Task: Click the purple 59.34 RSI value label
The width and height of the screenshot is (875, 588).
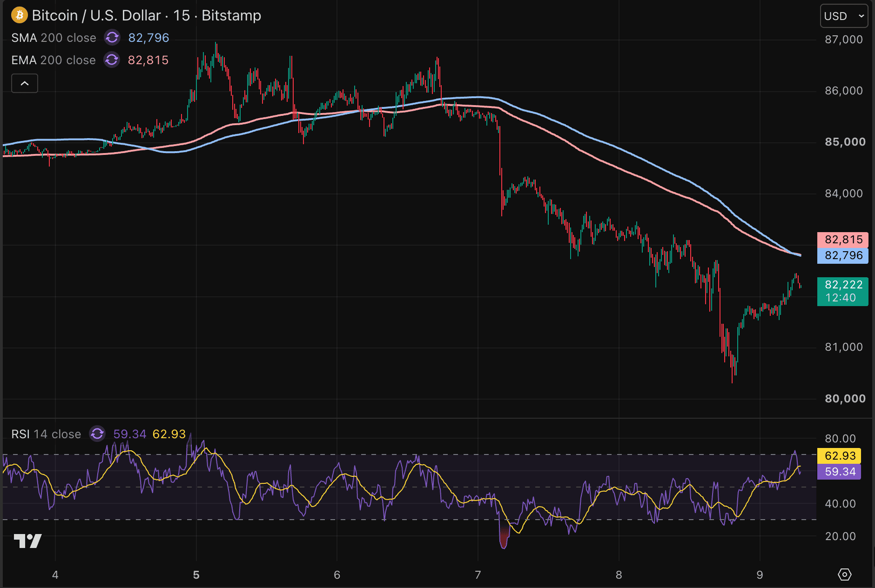Action: coord(839,472)
